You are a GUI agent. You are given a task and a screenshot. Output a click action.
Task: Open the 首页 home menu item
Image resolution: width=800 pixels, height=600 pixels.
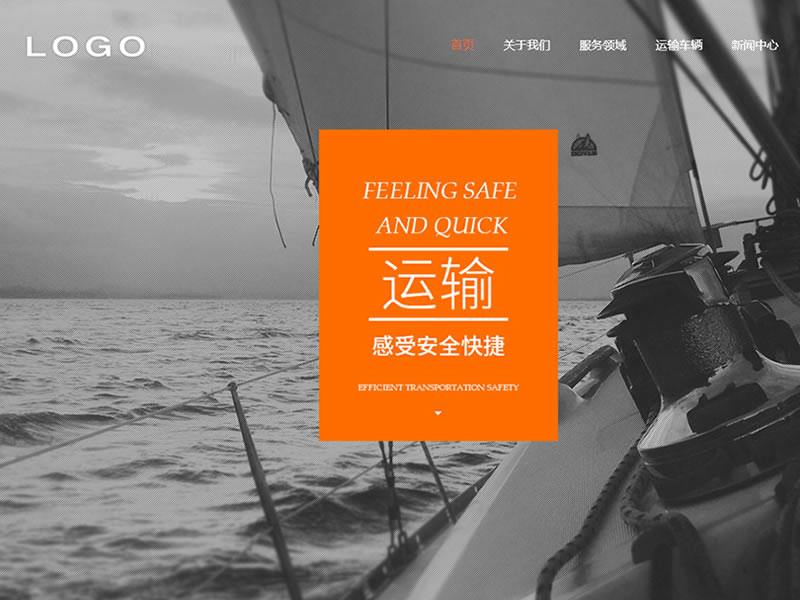(463, 45)
